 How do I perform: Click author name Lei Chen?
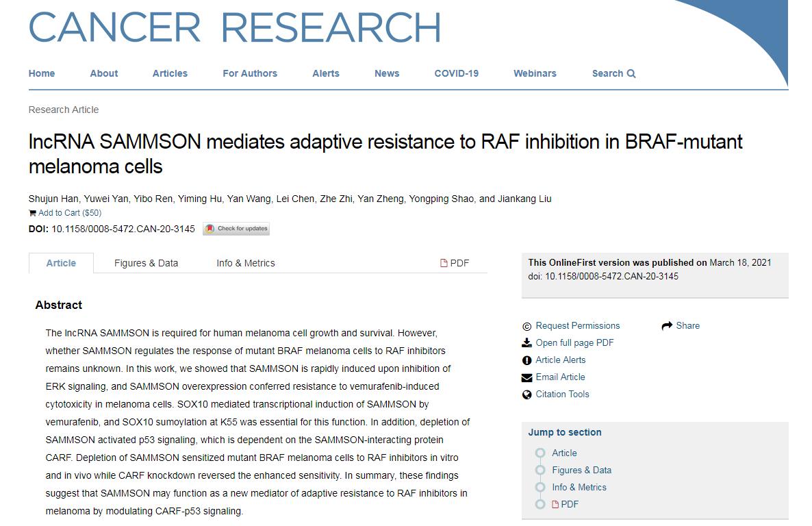[295, 199]
